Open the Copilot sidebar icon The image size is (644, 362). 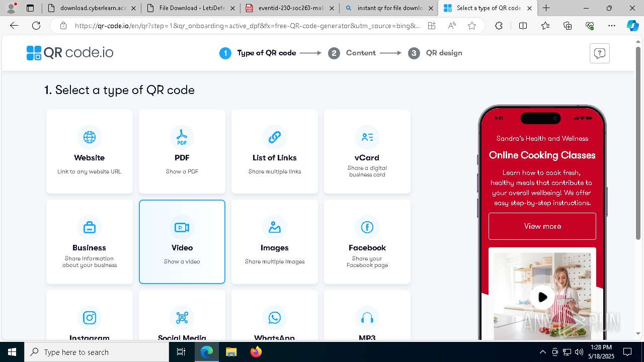[x=632, y=26]
